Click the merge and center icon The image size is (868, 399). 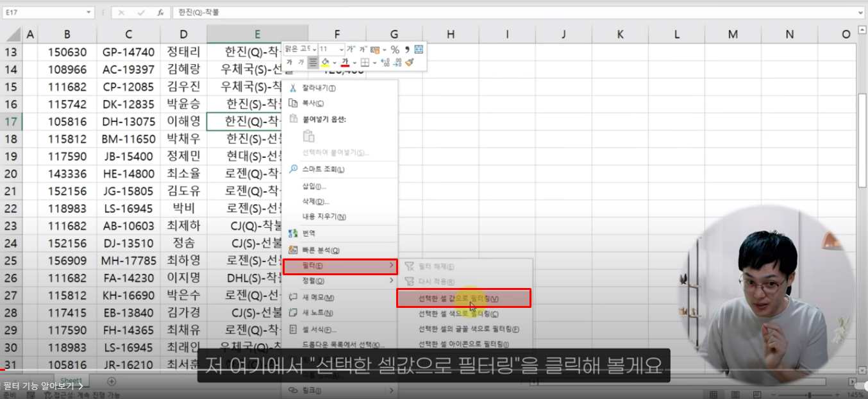(x=419, y=49)
